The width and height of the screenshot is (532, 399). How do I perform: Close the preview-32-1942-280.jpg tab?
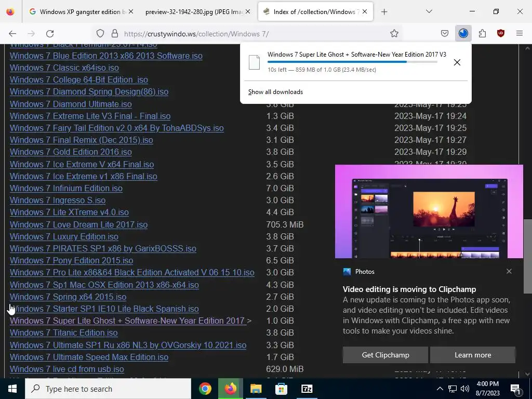pos(248,11)
